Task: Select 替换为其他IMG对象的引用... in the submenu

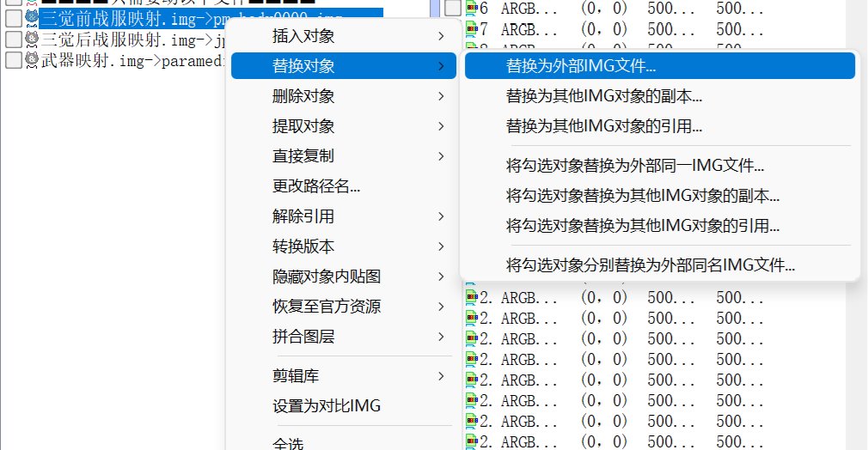Action: pyautogui.click(x=604, y=126)
